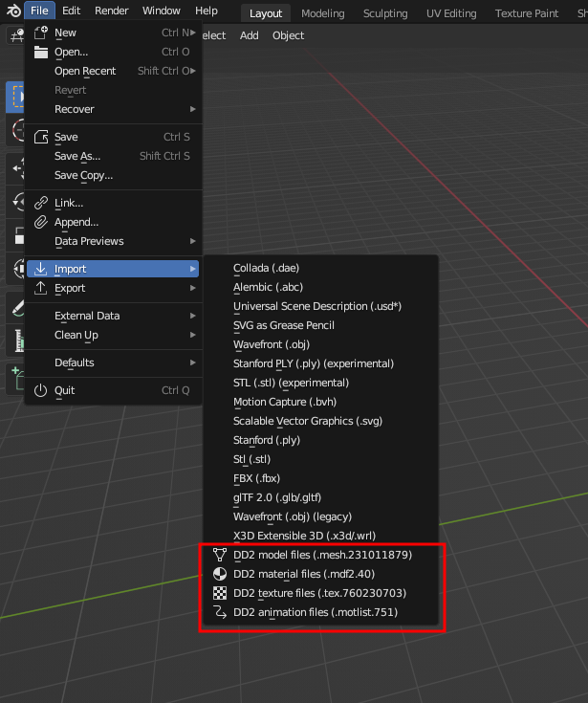Select the Select Box tool in toolbar
The height and width of the screenshot is (703, 588).
(15, 97)
